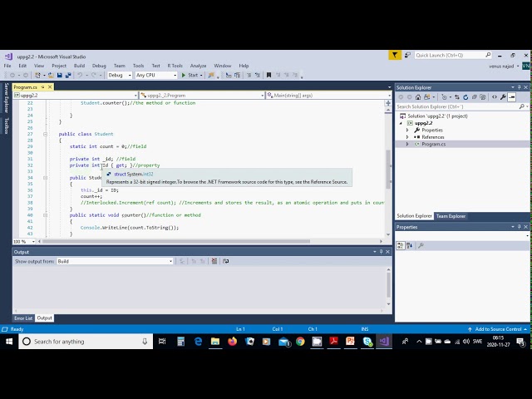Click the View Code icon in Solution Explorer
532x399 pixels.
[x=495, y=97]
